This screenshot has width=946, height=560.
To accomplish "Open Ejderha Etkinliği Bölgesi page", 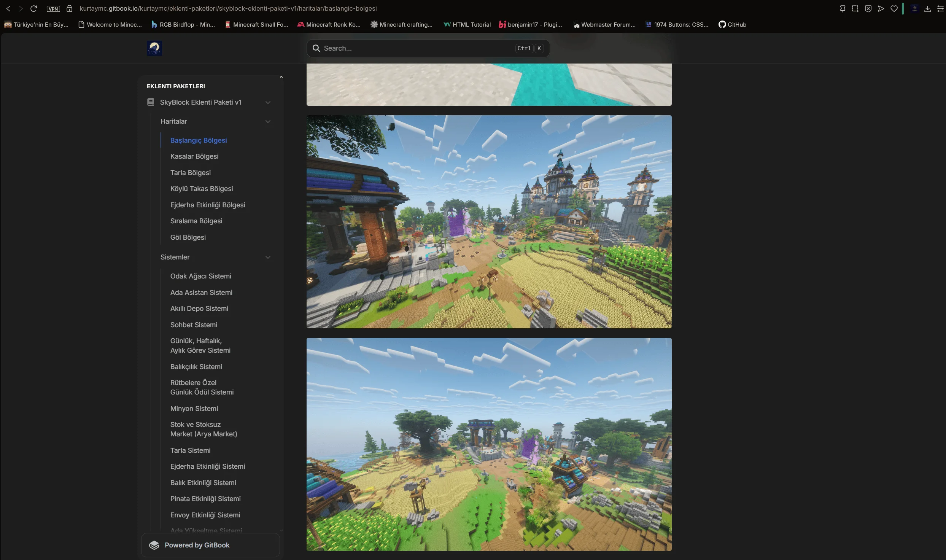I will click(208, 205).
